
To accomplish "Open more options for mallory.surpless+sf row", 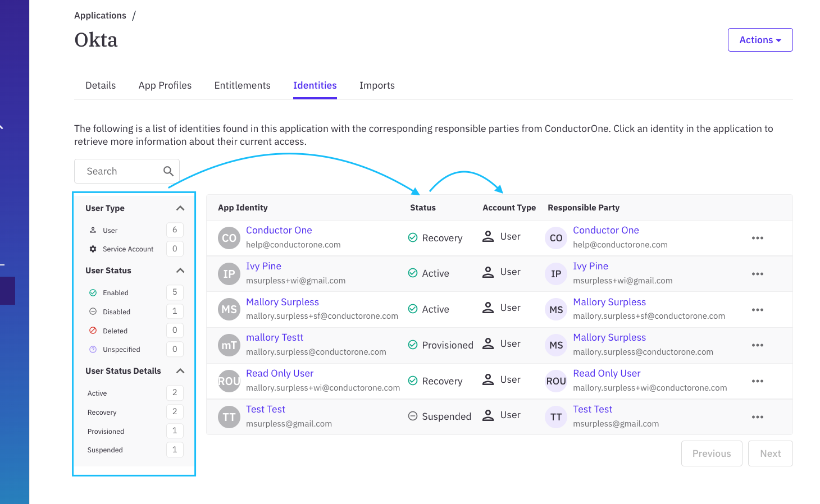I will [x=758, y=310].
